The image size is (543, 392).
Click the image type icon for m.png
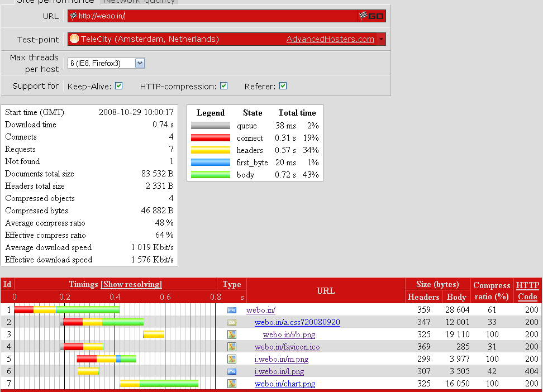click(x=231, y=359)
